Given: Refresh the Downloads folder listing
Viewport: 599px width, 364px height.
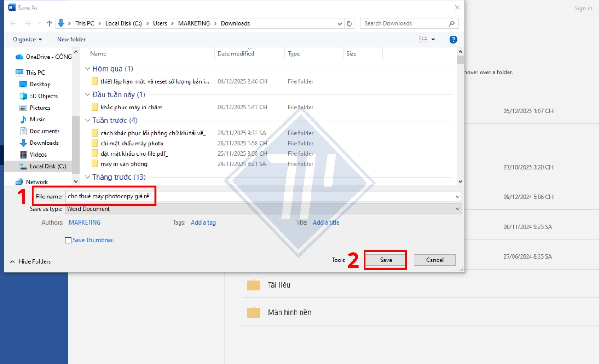Looking at the screenshot, I should click(350, 23).
